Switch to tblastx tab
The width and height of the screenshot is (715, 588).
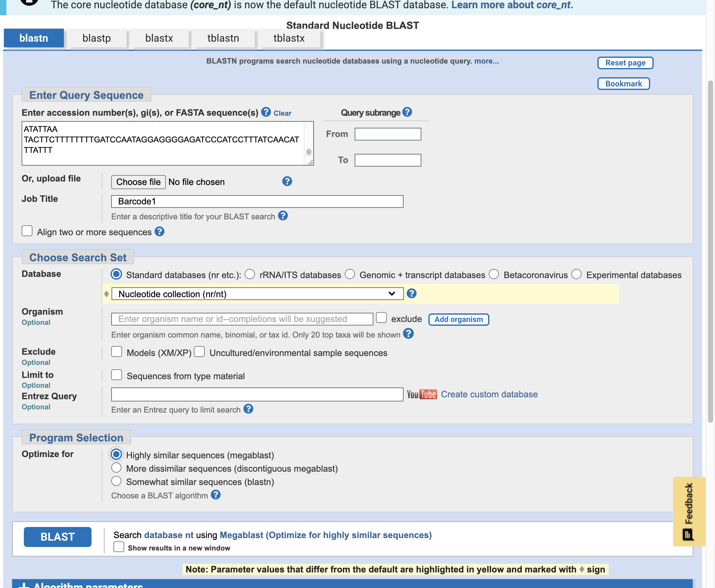click(x=289, y=38)
